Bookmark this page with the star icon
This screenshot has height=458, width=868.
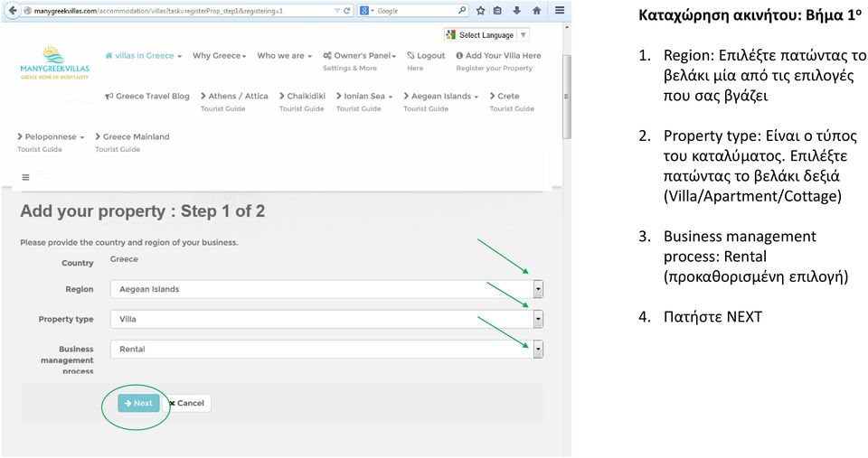tap(480, 11)
